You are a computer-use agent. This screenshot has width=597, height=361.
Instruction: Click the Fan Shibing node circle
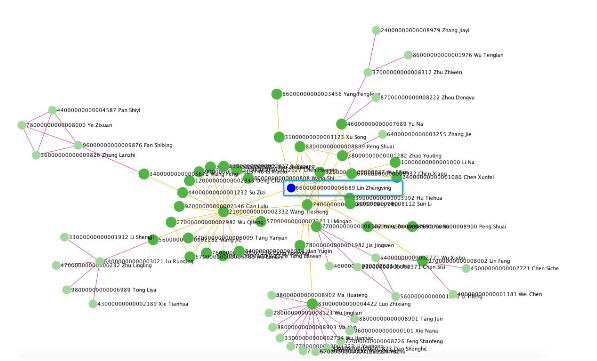[x=78, y=145]
